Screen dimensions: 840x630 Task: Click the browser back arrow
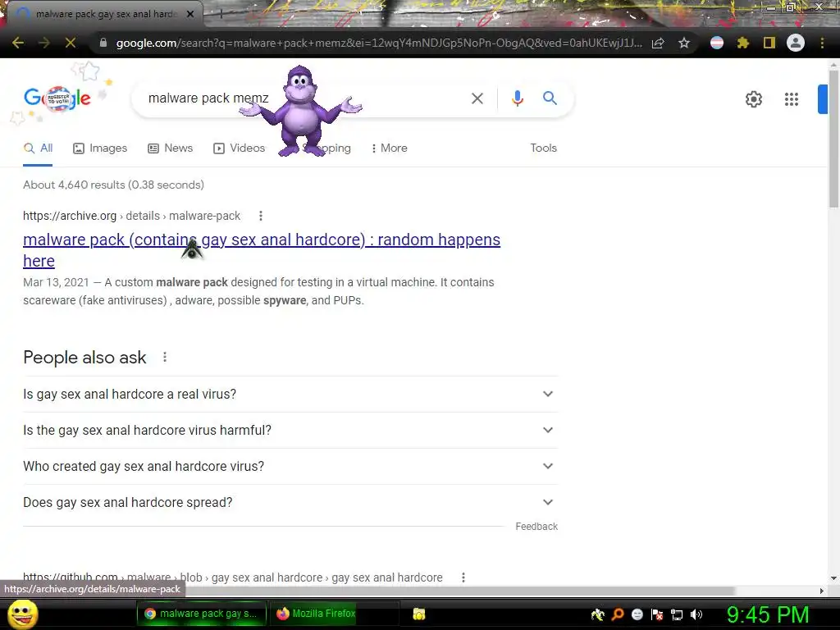tap(18, 43)
